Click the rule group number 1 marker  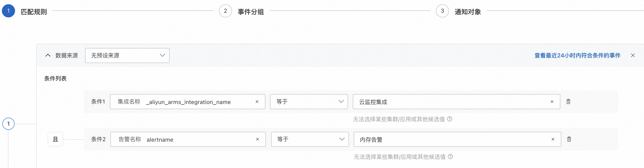tap(8, 124)
